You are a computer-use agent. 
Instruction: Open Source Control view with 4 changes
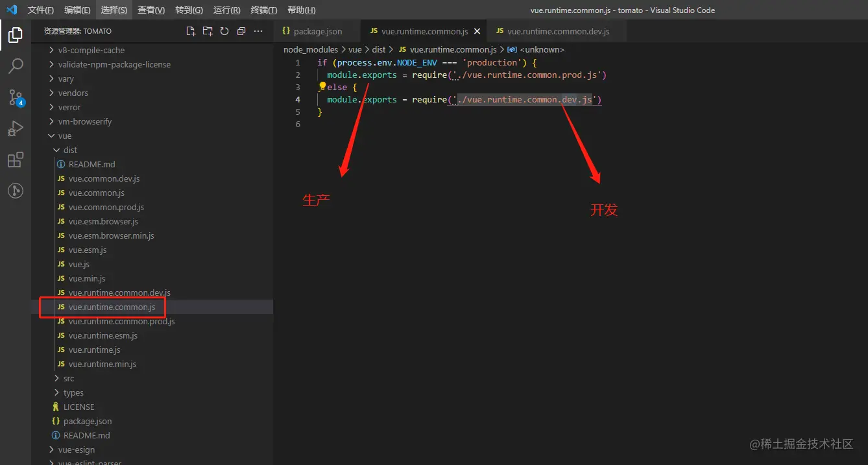point(16,97)
